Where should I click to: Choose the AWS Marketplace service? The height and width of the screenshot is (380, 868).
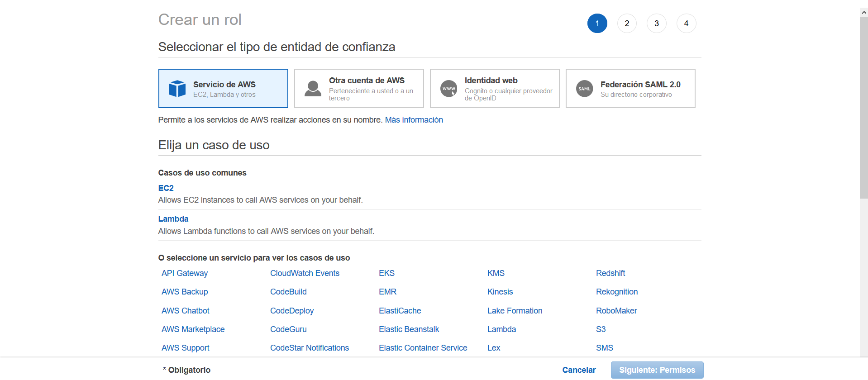point(193,329)
